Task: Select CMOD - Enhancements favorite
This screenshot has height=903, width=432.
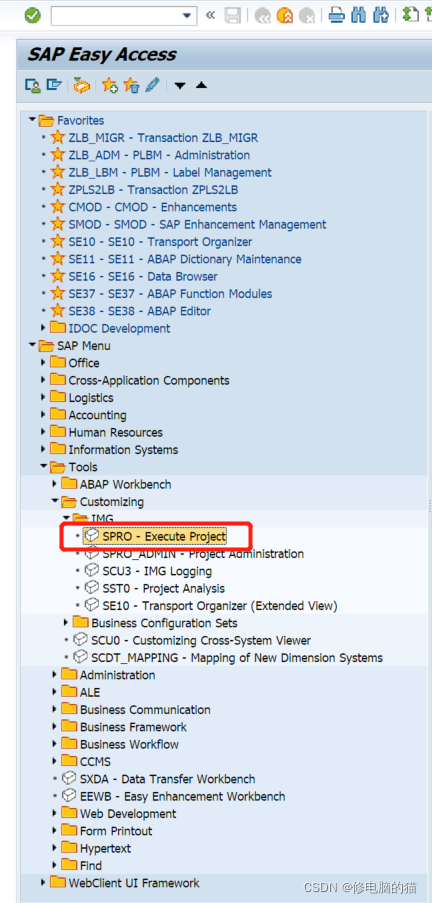Action: [153, 207]
